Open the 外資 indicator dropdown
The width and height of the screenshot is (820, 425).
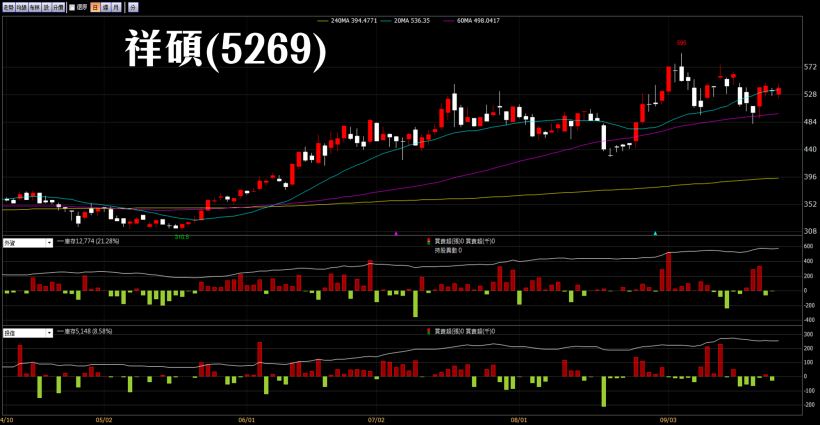coord(28,243)
